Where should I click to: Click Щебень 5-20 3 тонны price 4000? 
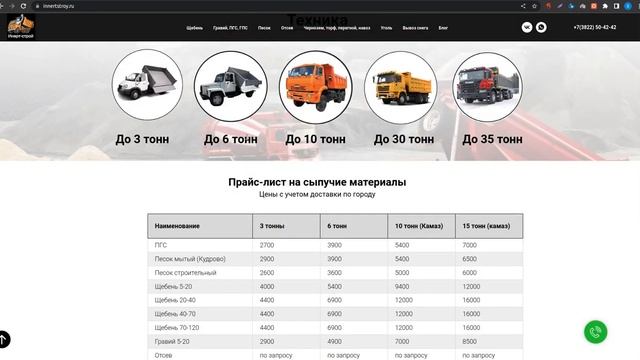(267, 287)
